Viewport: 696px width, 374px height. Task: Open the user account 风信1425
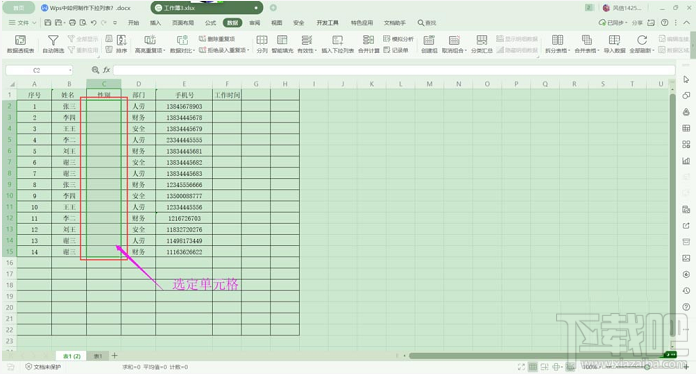(x=622, y=8)
